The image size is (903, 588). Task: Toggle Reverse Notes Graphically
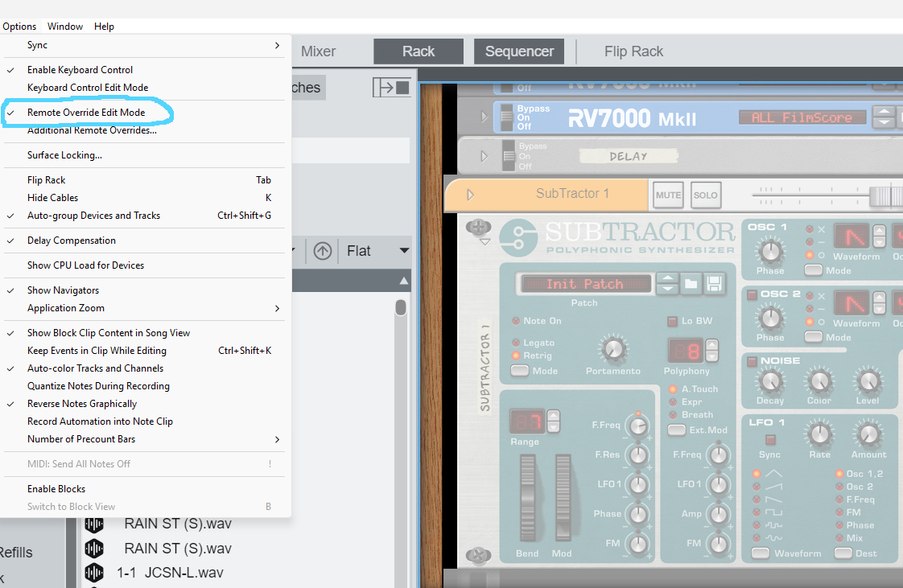[144, 404]
